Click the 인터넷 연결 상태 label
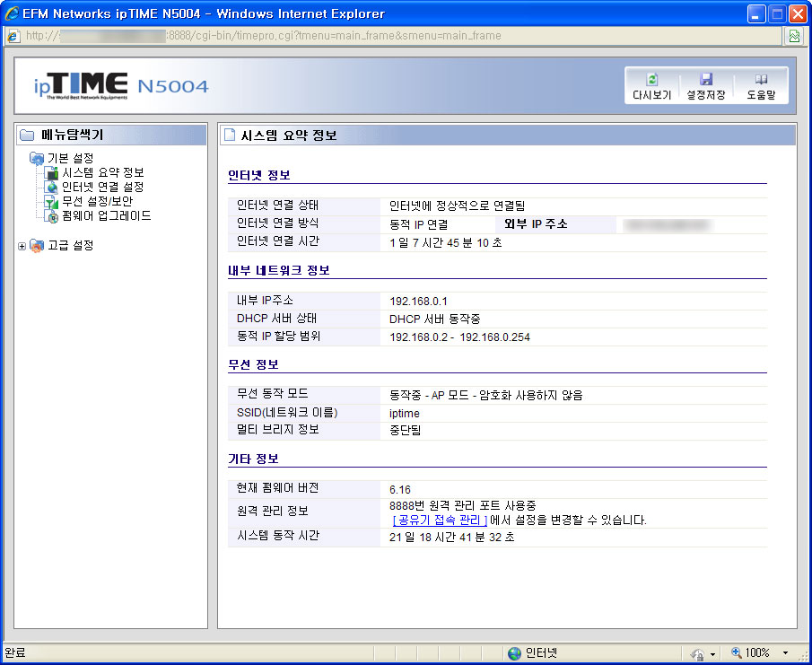812x665 pixels. point(277,206)
